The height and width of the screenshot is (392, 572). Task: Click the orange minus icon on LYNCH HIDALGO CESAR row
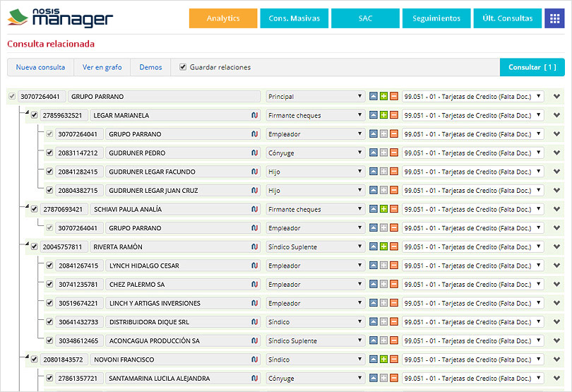[x=394, y=266]
